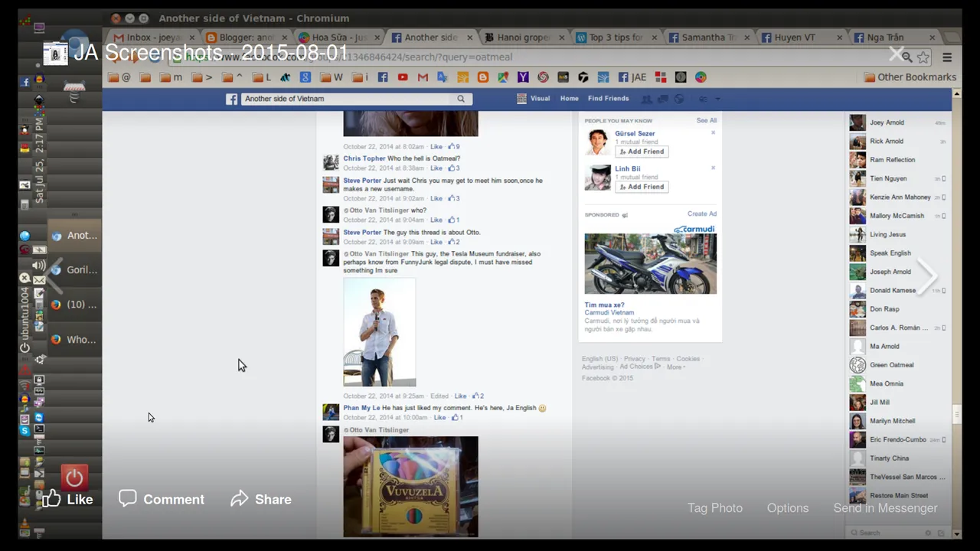Screen dimensions: 980x551
Task: Share the screenshot photo
Action: [261, 499]
